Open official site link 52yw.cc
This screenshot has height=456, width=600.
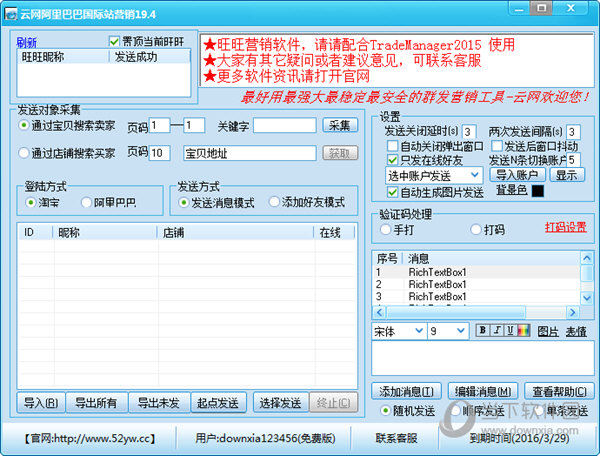coord(90,438)
